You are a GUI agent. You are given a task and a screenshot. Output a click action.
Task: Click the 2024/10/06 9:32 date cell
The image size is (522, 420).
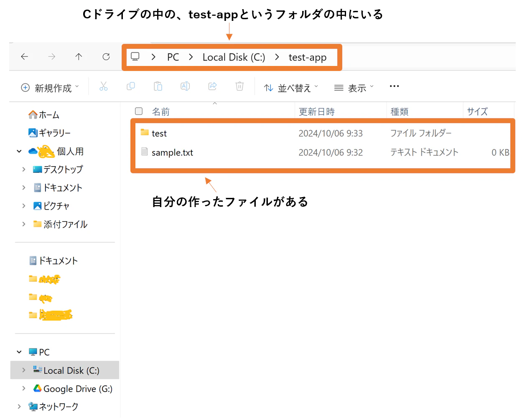click(x=331, y=152)
